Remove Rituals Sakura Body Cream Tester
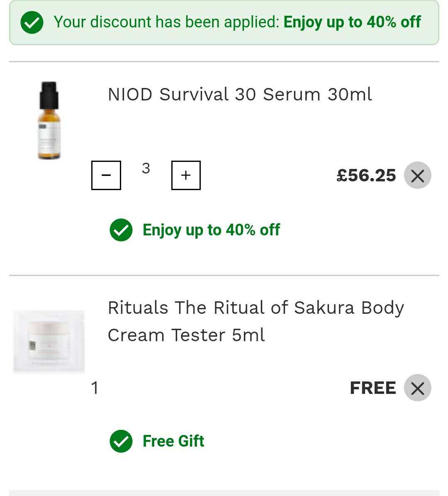Screen dimensions: 448x496 click(418, 388)
